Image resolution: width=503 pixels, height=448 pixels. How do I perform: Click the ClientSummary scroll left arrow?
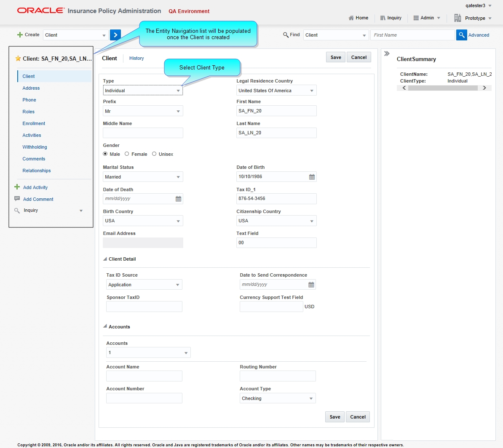click(x=404, y=88)
